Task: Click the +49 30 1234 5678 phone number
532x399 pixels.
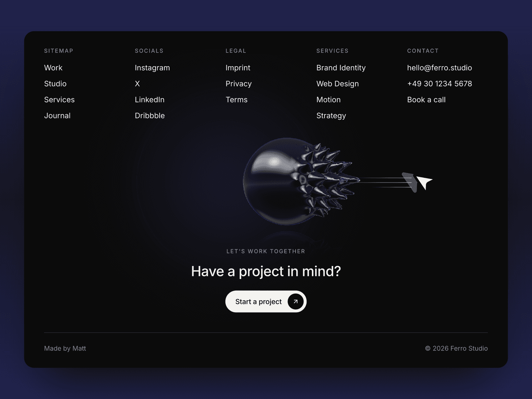Action: click(440, 84)
